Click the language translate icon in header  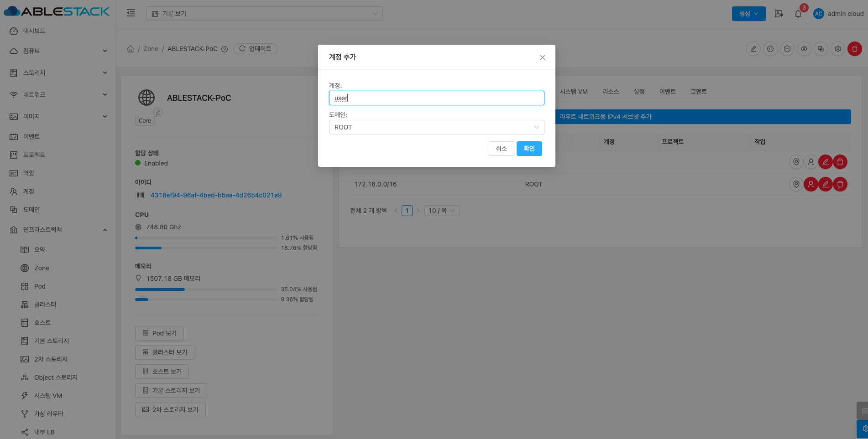point(779,14)
